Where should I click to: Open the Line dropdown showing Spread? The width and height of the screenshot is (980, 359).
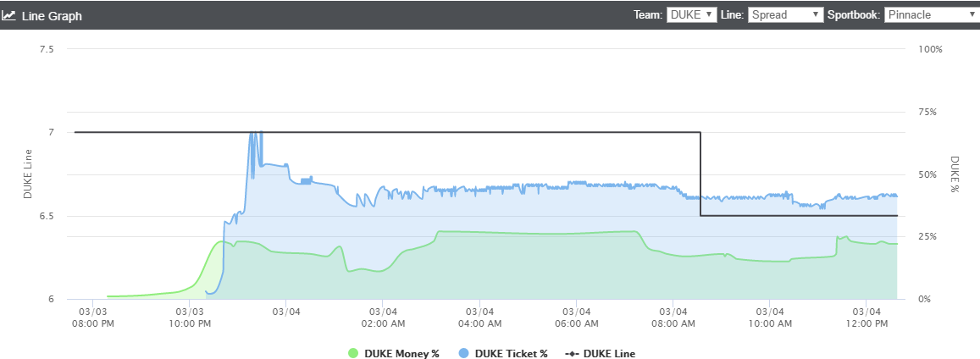coord(786,15)
